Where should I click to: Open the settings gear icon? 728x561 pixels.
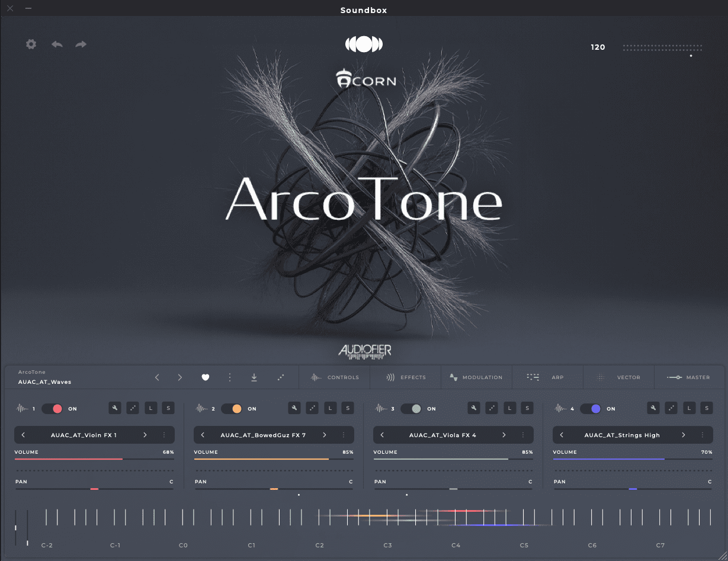click(31, 44)
